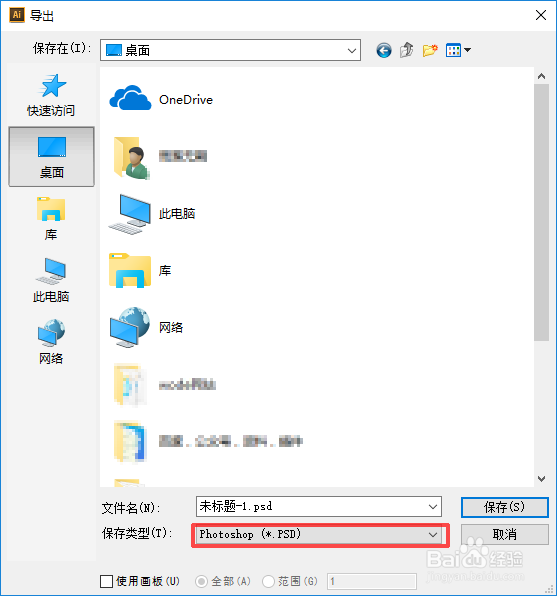This screenshot has height=596, width=557.
Task: Click the 取消 button
Action: [505, 534]
